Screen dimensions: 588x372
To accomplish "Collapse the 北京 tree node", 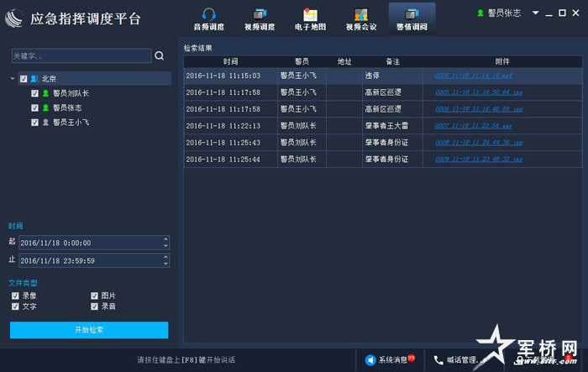I will [x=13, y=79].
